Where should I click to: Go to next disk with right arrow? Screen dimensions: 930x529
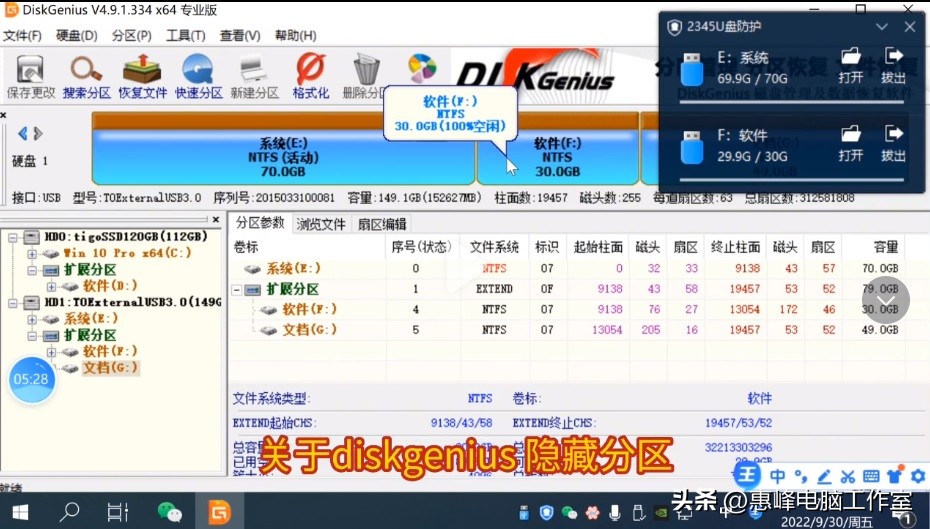pyautogui.click(x=38, y=134)
